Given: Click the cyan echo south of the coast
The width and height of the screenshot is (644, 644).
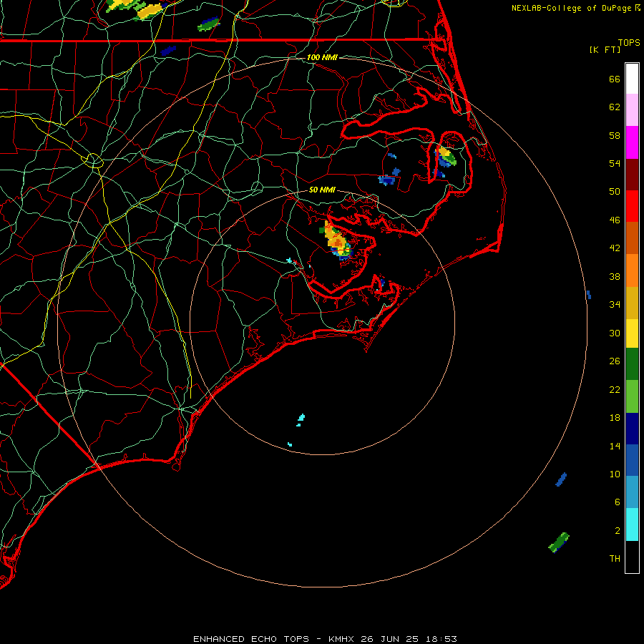Looking at the screenshot, I should click(x=301, y=420).
